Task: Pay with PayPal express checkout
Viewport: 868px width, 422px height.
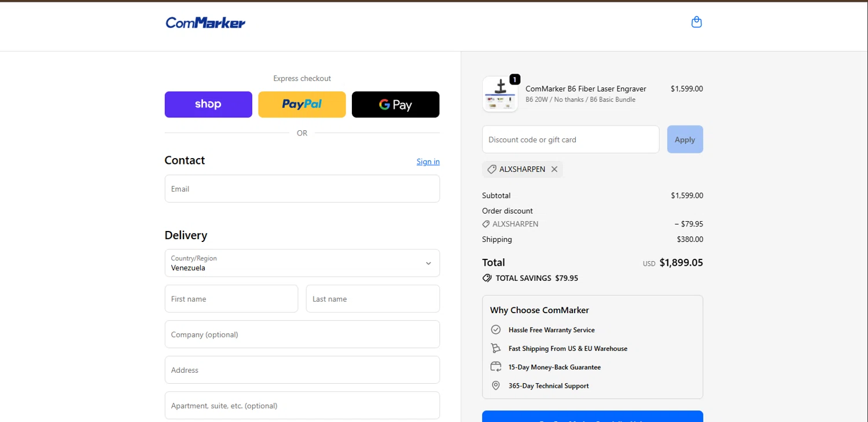Action: pyautogui.click(x=302, y=104)
